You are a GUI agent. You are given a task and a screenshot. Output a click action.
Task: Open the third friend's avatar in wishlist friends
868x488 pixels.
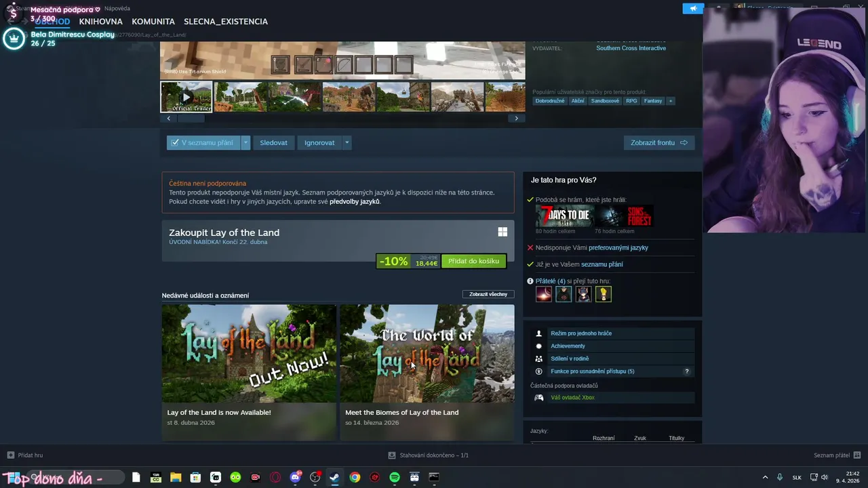click(x=583, y=294)
